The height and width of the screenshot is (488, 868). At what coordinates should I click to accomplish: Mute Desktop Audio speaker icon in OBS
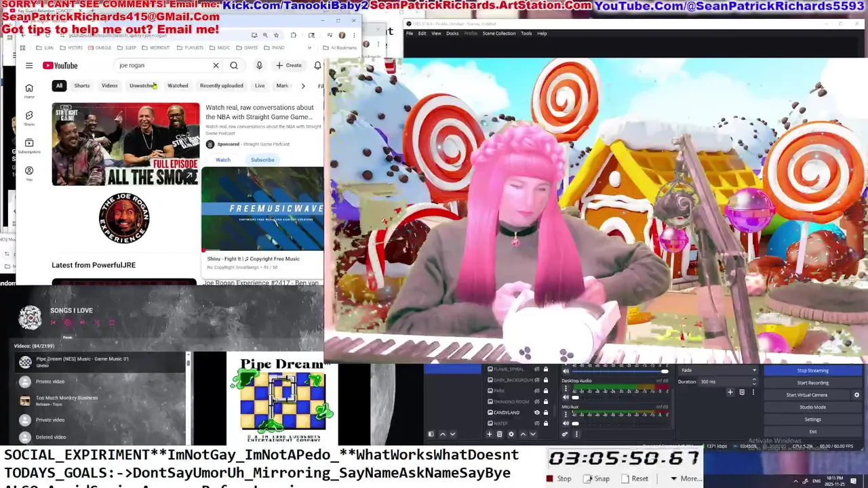(x=566, y=397)
